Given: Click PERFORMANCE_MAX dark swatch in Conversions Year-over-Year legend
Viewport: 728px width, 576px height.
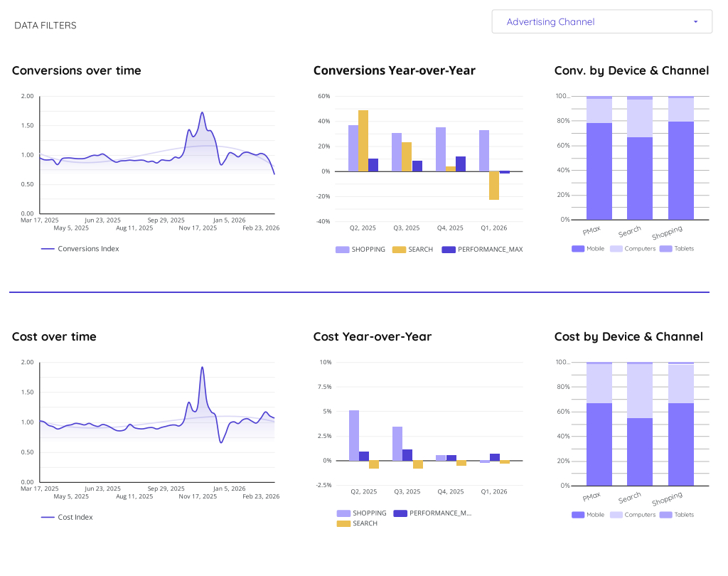Looking at the screenshot, I should (x=449, y=250).
